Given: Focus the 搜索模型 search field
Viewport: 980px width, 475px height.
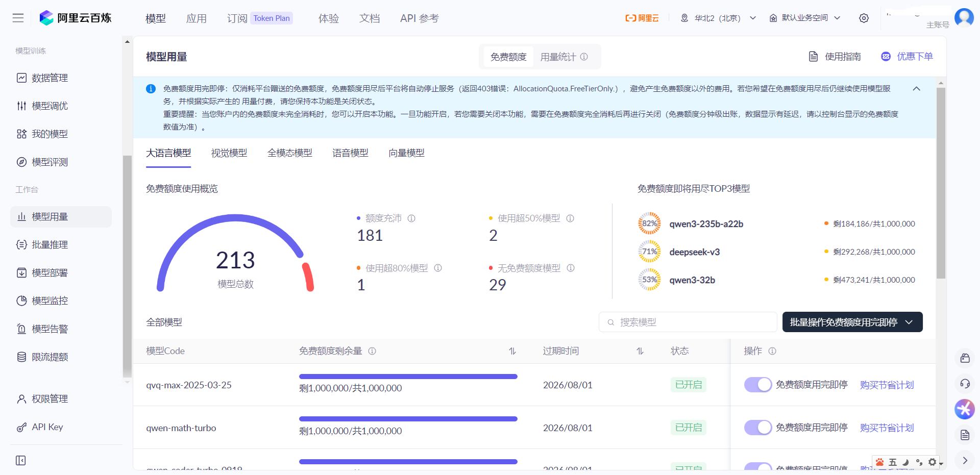Looking at the screenshot, I should (688, 322).
